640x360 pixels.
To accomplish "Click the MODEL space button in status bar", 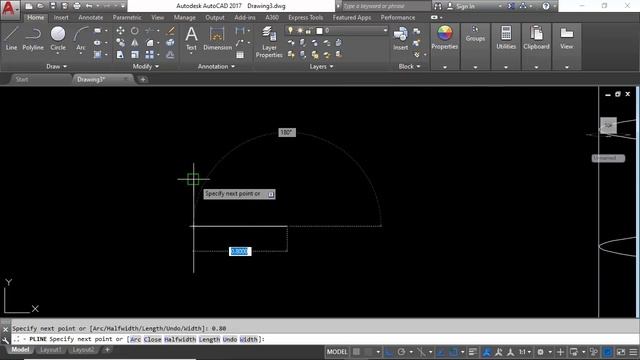I will click(x=337, y=352).
